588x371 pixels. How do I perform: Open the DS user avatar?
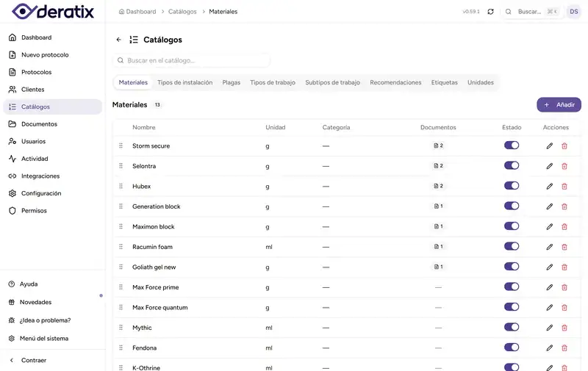pyautogui.click(x=574, y=12)
